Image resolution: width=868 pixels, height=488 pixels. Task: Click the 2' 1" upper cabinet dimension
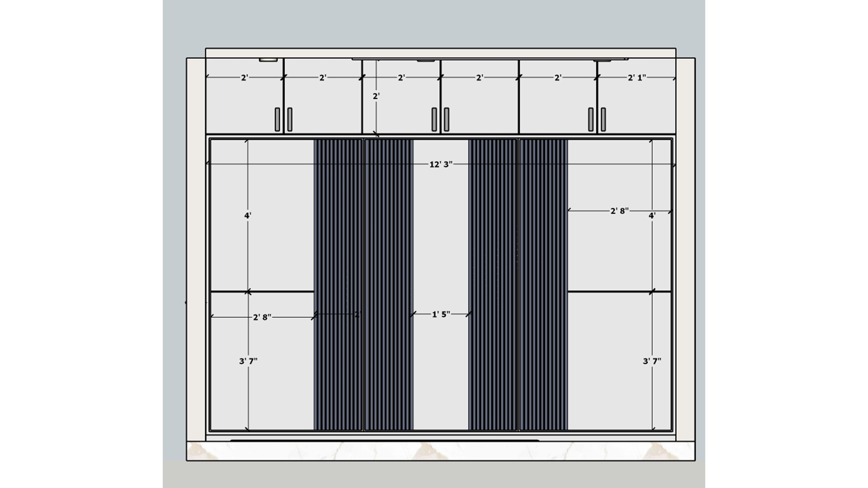pos(637,78)
